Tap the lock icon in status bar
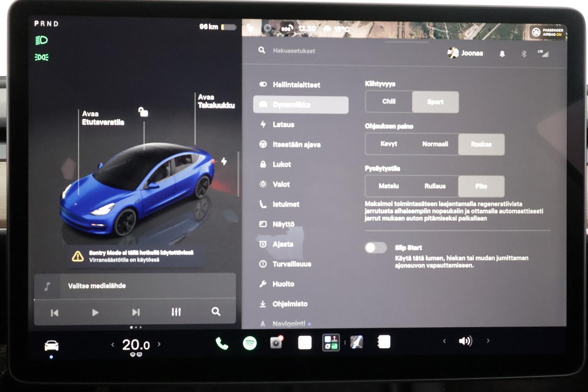The width and height of the screenshot is (588, 392). coord(250,27)
